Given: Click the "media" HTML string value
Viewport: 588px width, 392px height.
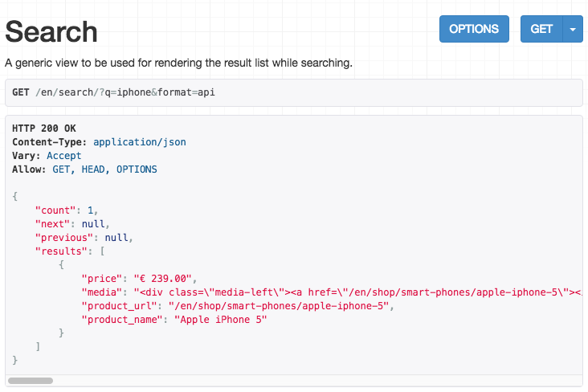Looking at the screenshot, I should tap(358, 292).
